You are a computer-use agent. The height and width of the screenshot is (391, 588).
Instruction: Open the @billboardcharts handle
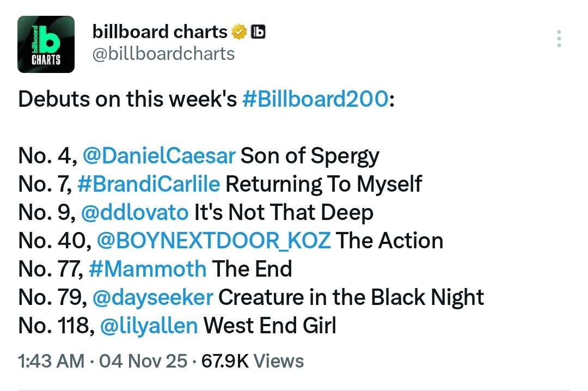[x=163, y=54]
